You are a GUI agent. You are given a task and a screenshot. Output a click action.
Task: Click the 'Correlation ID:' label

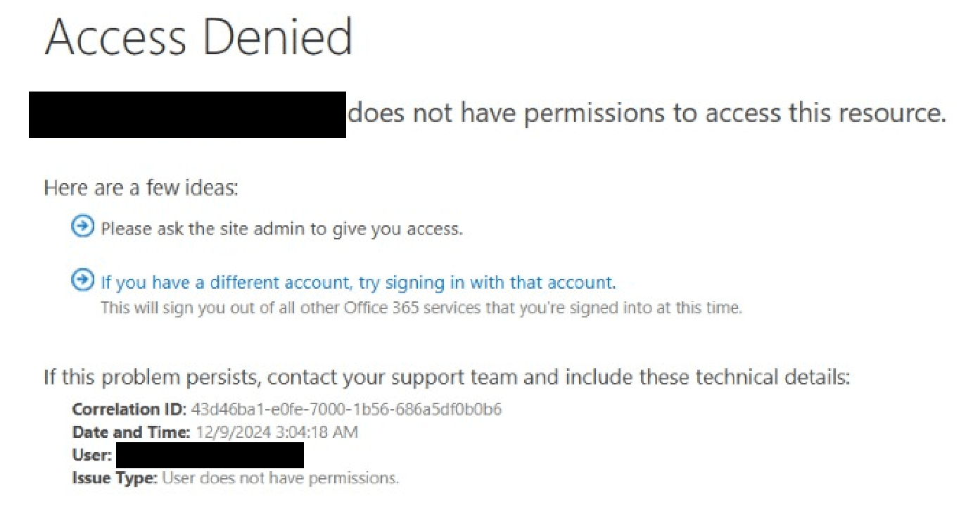129,409
